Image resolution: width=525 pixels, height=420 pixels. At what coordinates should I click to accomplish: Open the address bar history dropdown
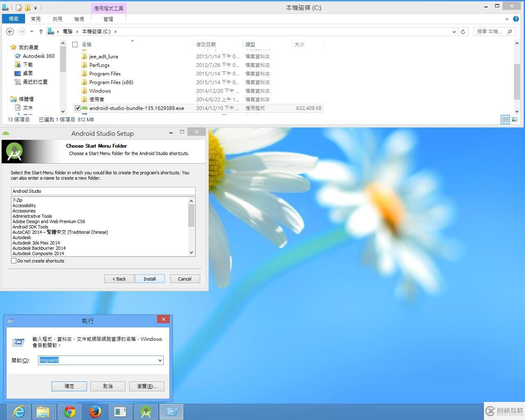point(454,32)
